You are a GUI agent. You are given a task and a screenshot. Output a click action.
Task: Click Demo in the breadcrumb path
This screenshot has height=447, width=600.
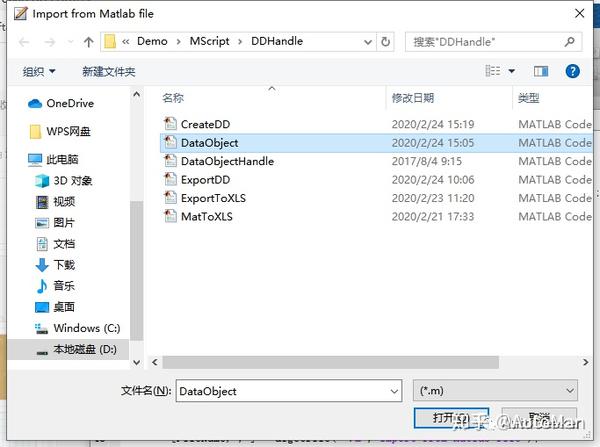(152, 41)
